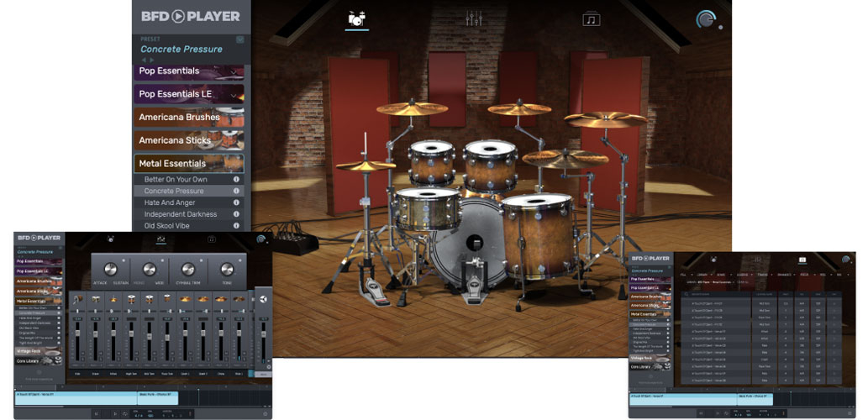The image size is (868, 420).
Task: Show info for Better On Your Own
Action: (236, 179)
